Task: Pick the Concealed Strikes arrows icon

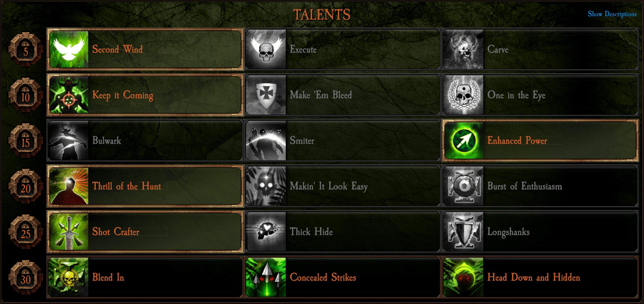Action: point(266,277)
